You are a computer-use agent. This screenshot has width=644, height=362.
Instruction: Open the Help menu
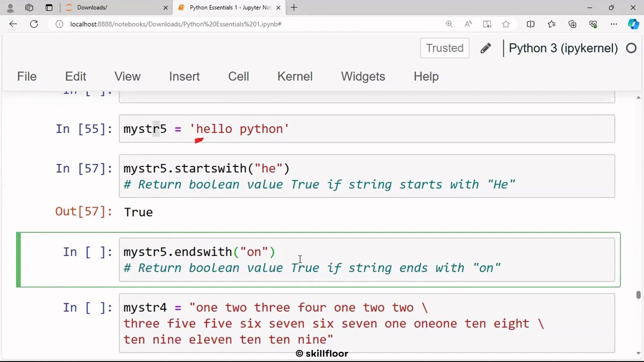(x=426, y=76)
